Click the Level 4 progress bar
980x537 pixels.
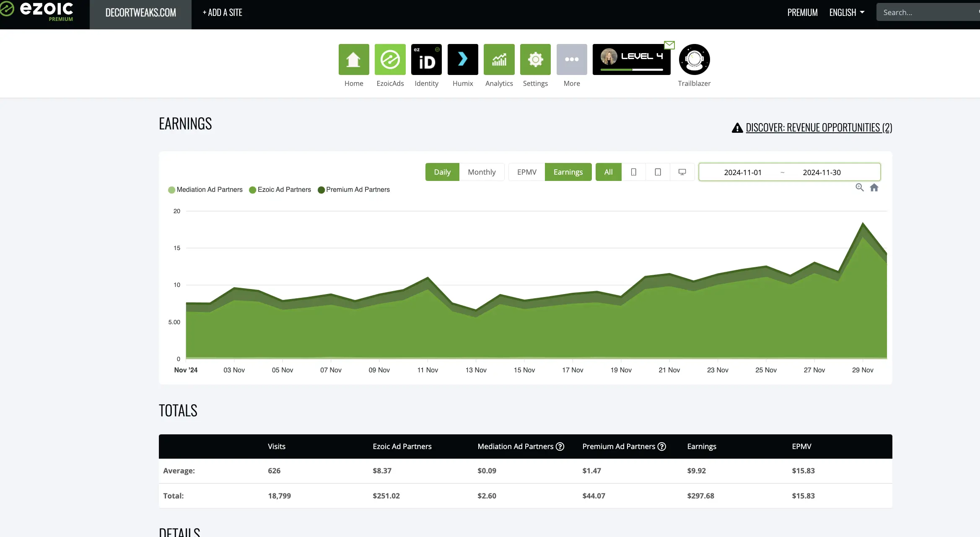click(632, 70)
